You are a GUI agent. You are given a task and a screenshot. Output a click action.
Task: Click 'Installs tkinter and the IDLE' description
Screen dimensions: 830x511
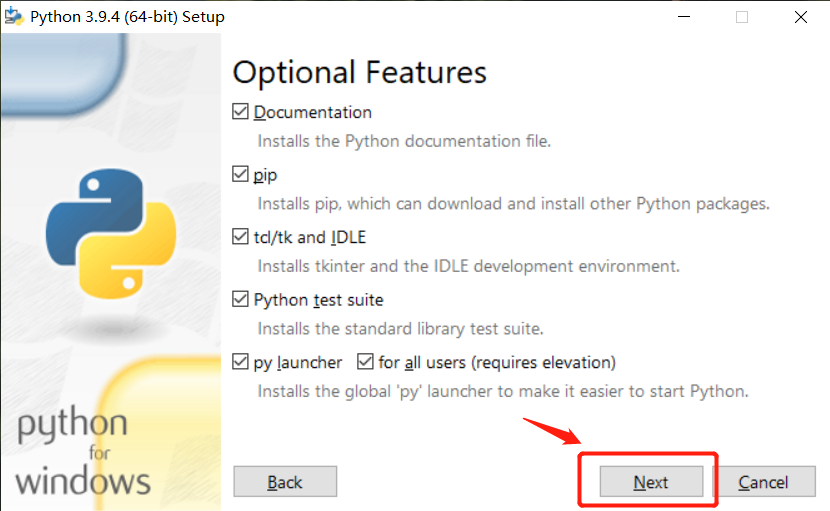tap(468, 266)
